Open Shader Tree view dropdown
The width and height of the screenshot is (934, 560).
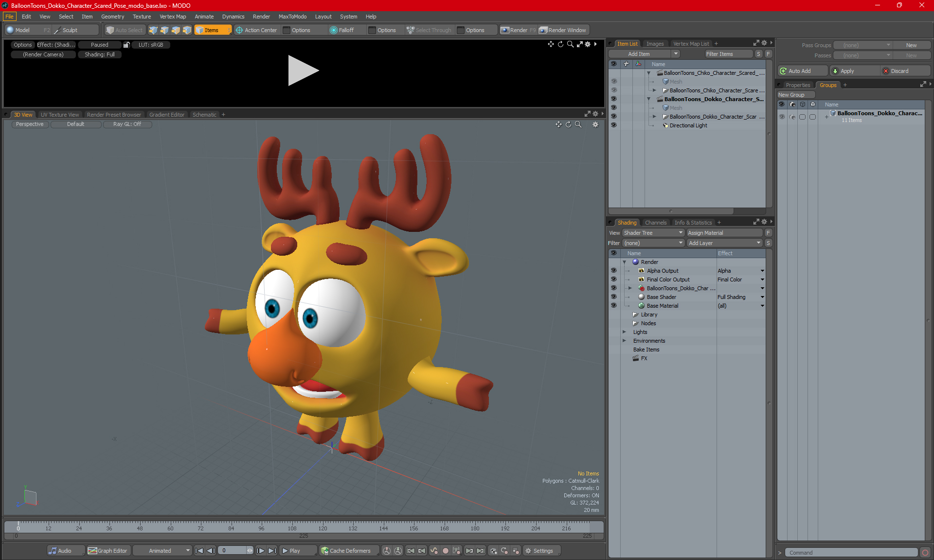pos(653,233)
